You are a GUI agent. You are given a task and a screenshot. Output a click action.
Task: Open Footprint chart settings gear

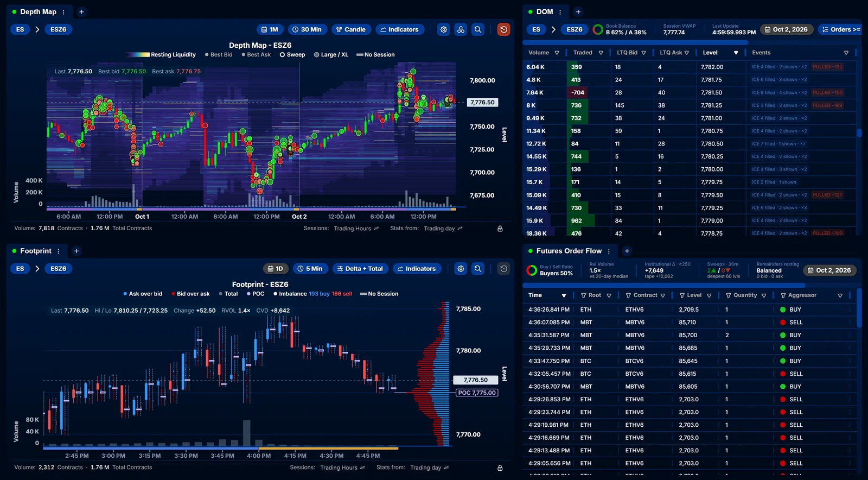tap(461, 268)
